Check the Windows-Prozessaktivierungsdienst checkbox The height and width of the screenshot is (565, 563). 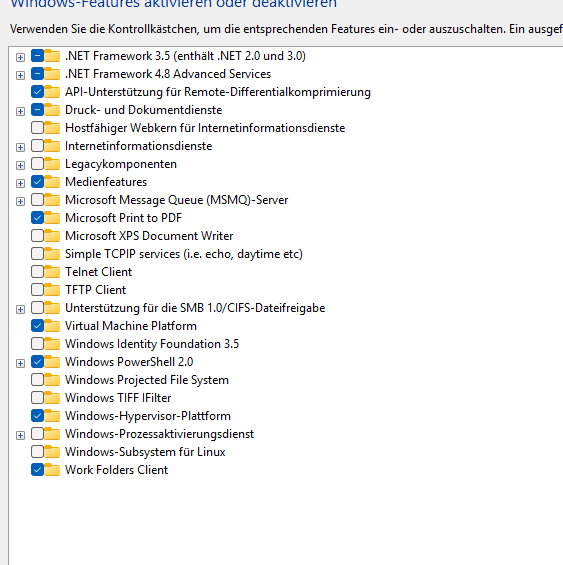coord(37,434)
